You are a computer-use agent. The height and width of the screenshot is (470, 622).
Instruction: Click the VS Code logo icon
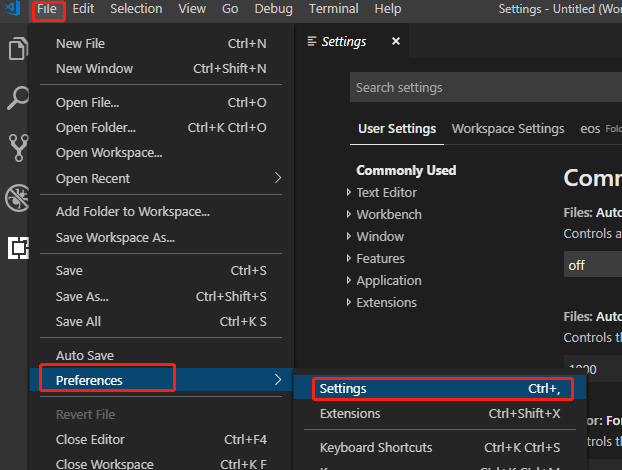click(13, 8)
